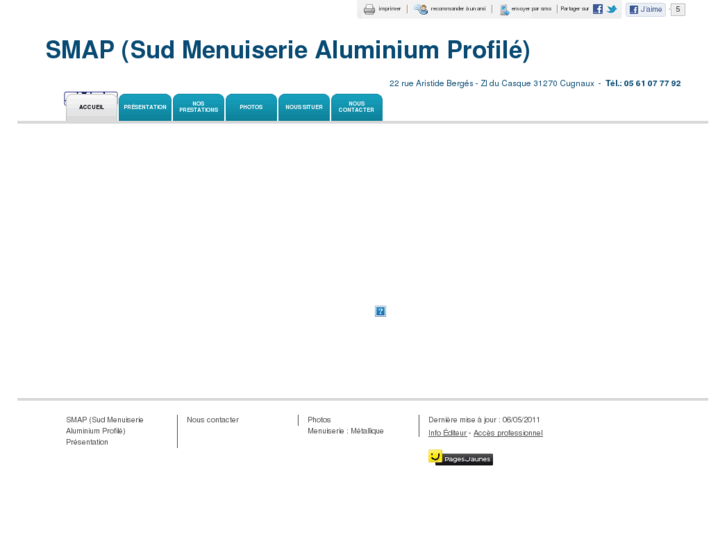Click the telephone number 05 61 07 77 92
The image size is (727, 545).
coord(652,83)
